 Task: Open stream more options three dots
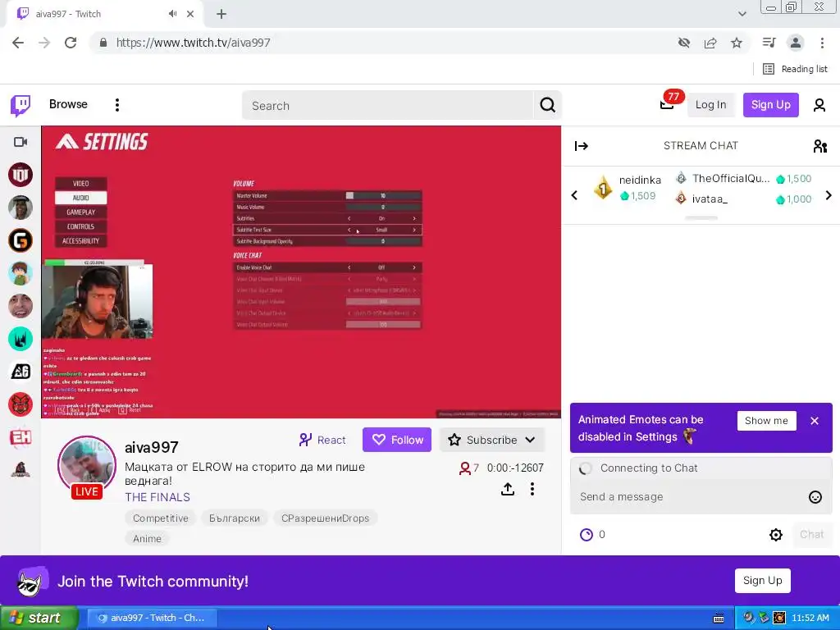point(532,489)
